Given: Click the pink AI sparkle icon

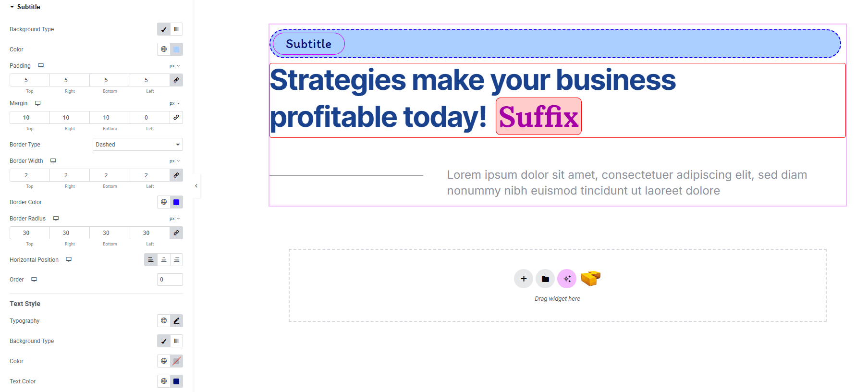Looking at the screenshot, I should (x=567, y=279).
